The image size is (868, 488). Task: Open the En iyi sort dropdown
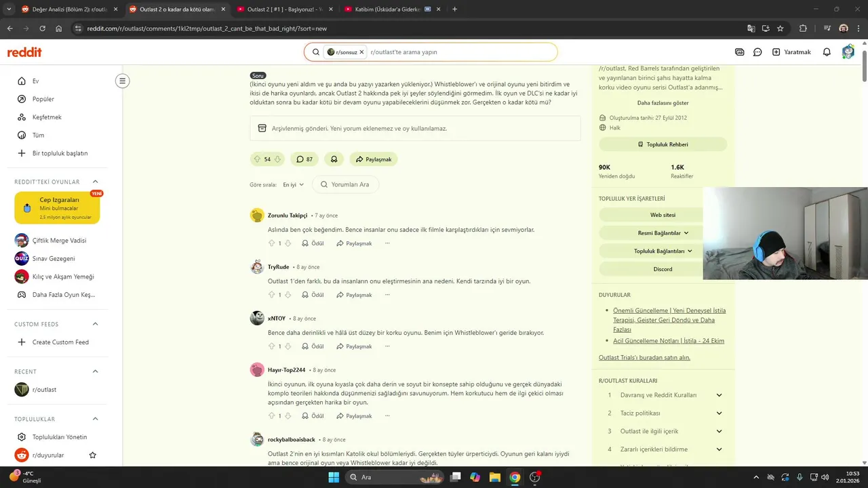click(x=294, y=184)
